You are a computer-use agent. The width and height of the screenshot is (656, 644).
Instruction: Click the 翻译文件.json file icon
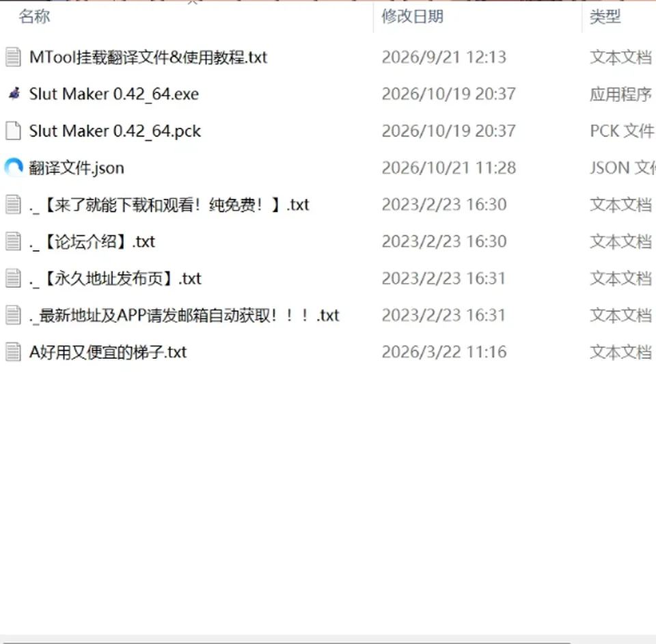(14, 167)
